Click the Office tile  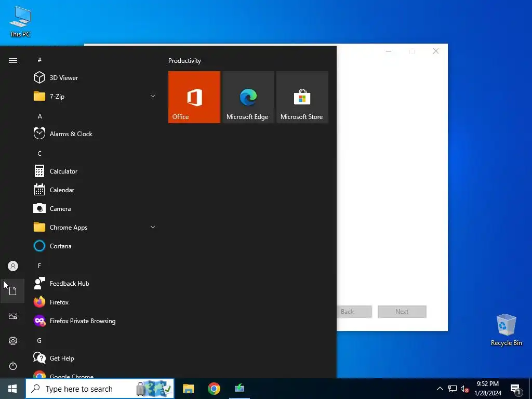(194, 97)
